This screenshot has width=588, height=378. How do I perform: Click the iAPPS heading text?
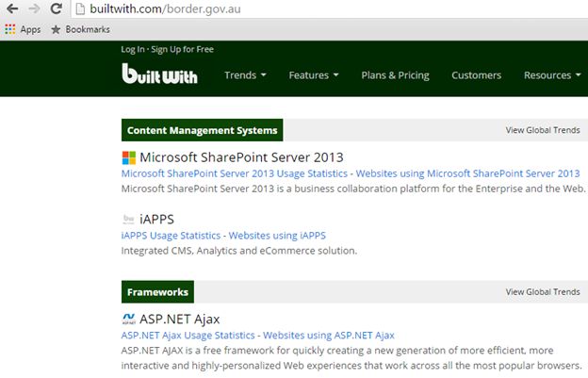(x=156, y=219)
